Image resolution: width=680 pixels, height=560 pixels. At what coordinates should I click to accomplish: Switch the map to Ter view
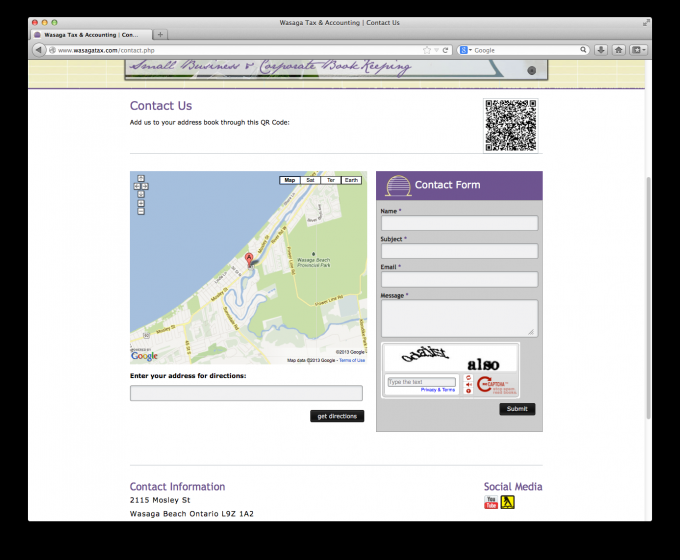pyautogui.click(x=331, y=180)
